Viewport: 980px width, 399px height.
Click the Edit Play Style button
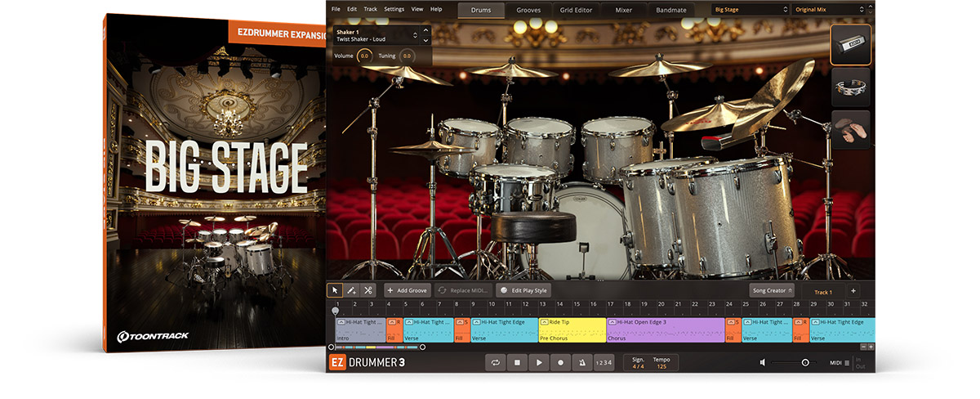click(524, 290)
